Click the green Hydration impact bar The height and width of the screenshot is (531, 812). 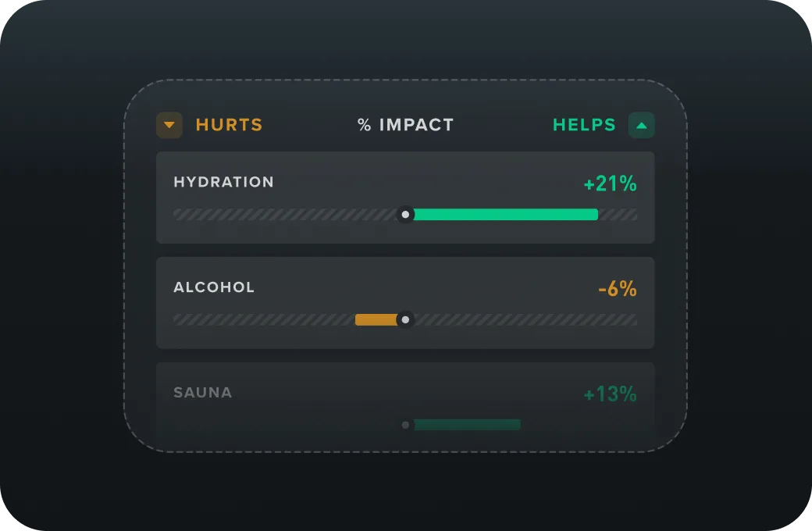pyautogui.click(x=505, y=215)
